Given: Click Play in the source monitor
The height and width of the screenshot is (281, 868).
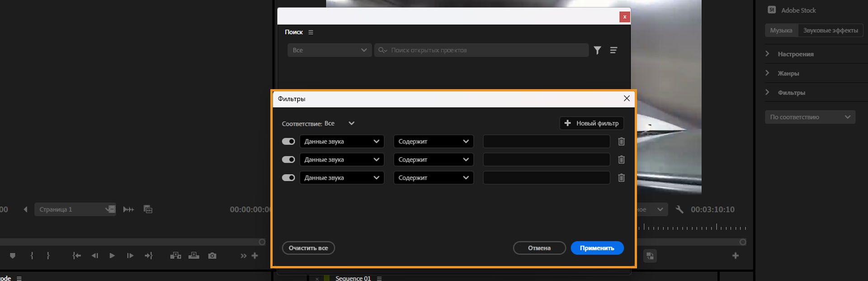Looking at the screenshot, I should 112,256.
